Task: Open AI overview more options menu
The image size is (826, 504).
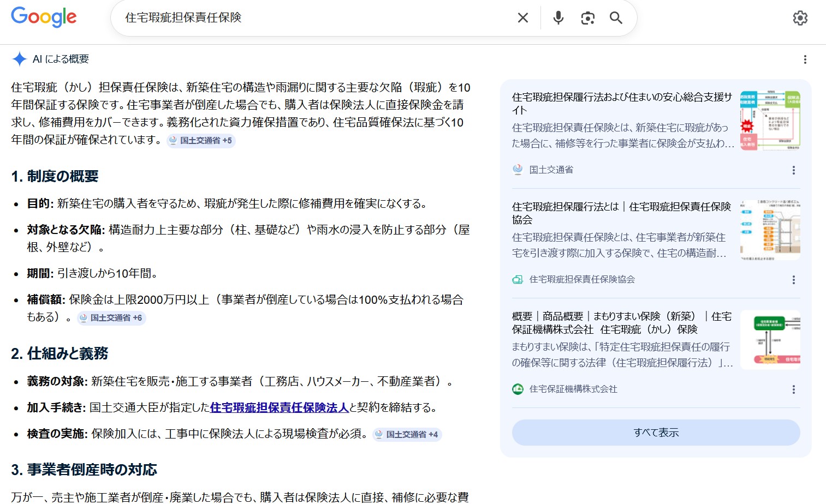Action: [805, 59]
